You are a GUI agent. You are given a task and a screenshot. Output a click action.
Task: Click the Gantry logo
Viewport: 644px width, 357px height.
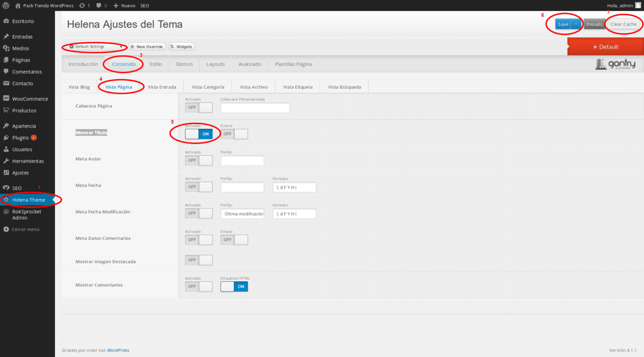tap(615, 64)
